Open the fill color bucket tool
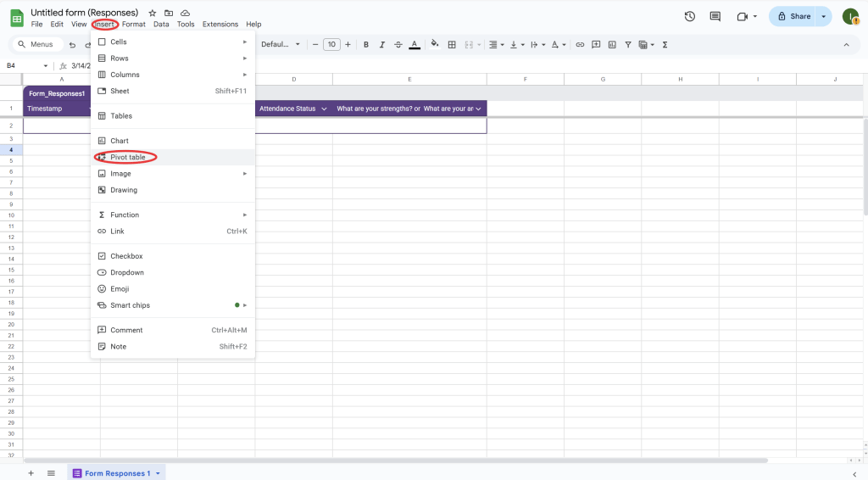868x480 pixels. pyautogui.click(x=435, y=44)
